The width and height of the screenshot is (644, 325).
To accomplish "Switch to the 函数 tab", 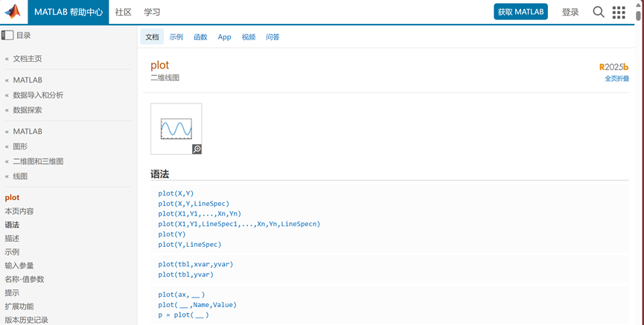I will point(200,37).
